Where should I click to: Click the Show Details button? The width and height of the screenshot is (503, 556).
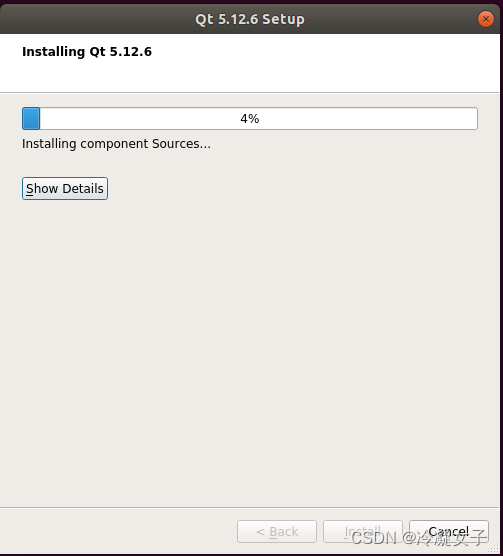click(65, 189)
